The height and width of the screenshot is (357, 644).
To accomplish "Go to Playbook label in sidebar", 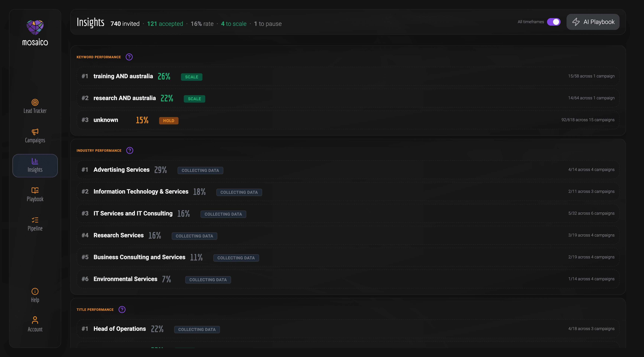I will point(35,199).
